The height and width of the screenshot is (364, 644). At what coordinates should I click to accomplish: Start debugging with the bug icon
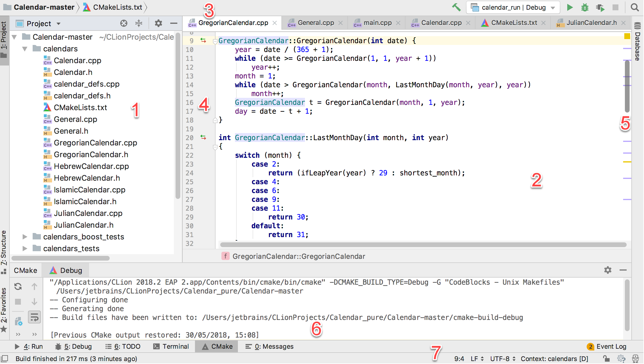[x=585, y=7]
